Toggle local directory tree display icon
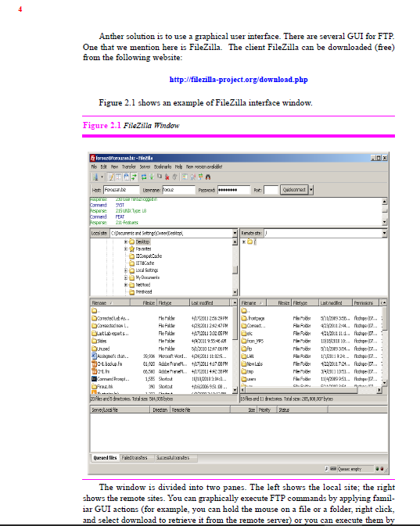This screenshot has width=420, height=526. 119,177
